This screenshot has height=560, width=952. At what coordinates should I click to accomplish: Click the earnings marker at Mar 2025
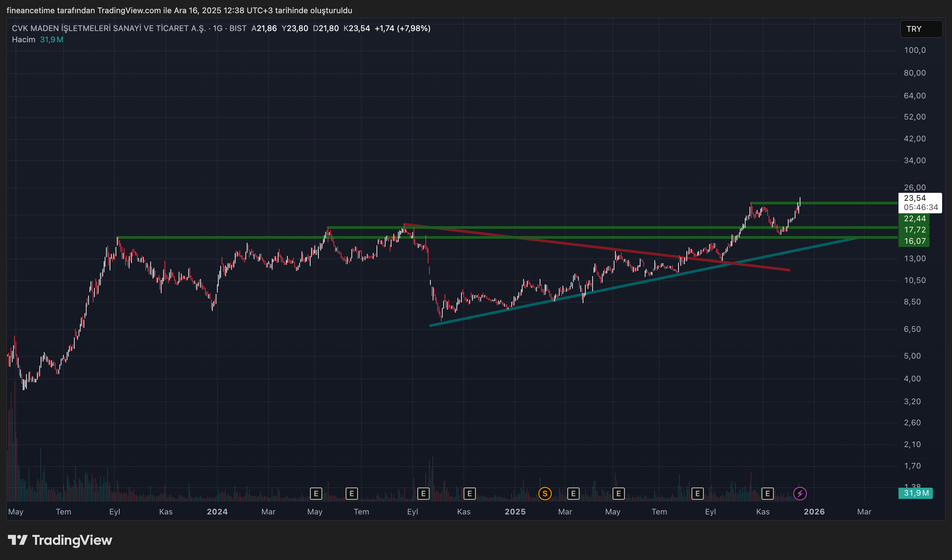click(x=573, y=493)
